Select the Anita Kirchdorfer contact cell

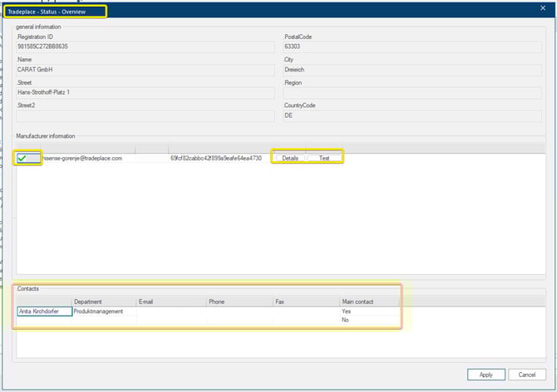point(44,311)
